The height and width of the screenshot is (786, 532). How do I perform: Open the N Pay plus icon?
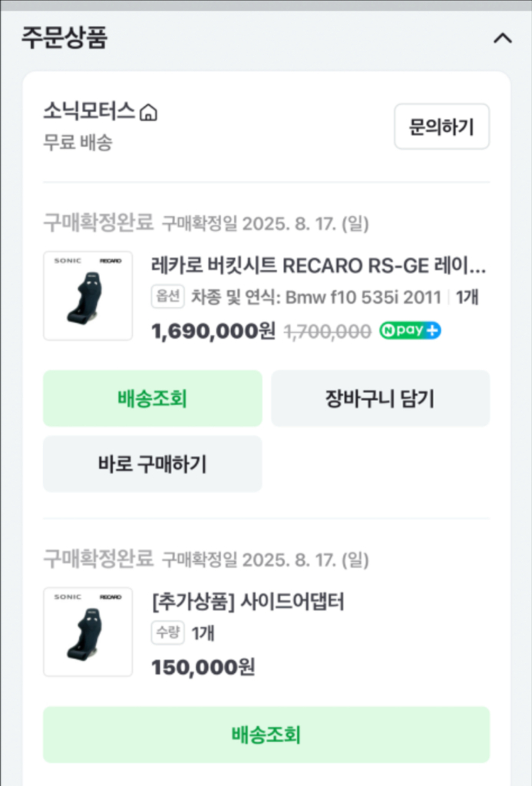click(410, 331)
